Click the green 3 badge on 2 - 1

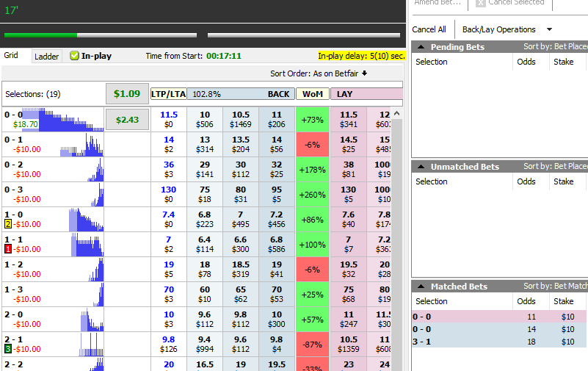8,349
